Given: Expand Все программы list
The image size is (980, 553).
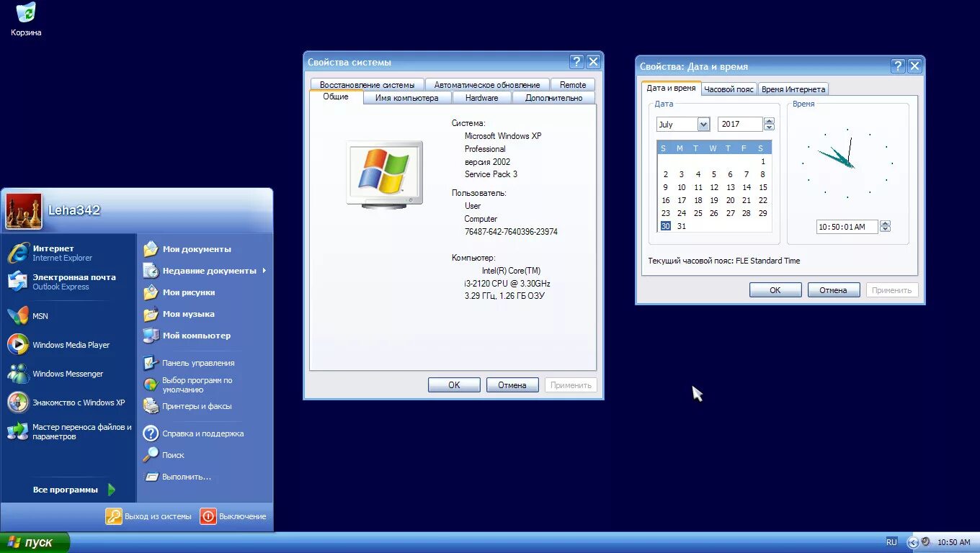Looking at the screenshot, I should pos(73,490).
